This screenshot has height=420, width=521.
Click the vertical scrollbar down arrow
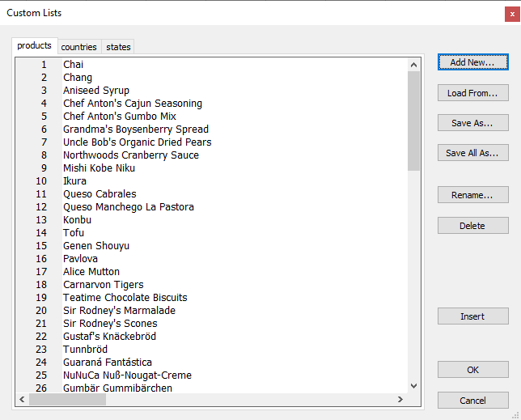tap(414, 387)
